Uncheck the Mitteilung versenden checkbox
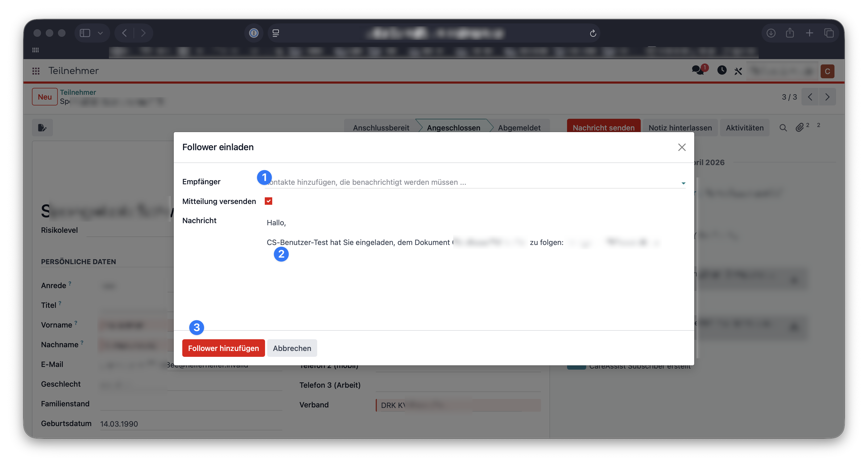This screenshot has height=466, width=868. coord(268,201)
